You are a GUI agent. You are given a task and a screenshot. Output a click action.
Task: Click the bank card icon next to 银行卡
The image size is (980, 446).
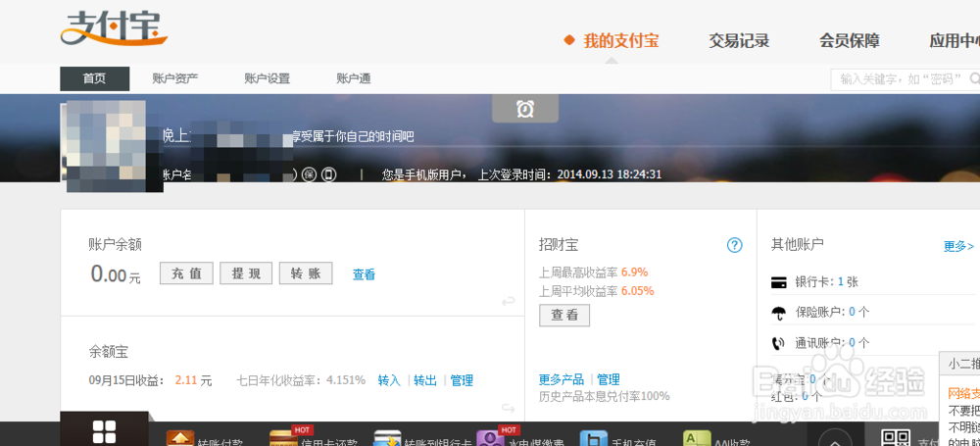pos(779,282)
